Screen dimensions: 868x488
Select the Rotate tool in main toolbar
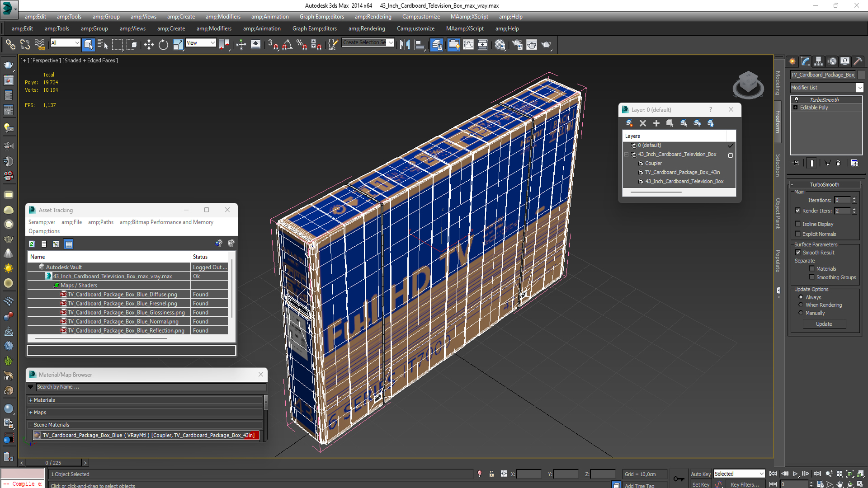pyautogui.click(x=163, y=44)
